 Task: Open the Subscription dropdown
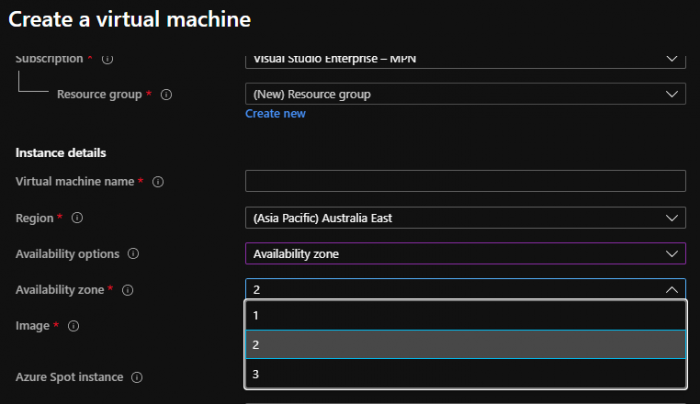point(465,59)
